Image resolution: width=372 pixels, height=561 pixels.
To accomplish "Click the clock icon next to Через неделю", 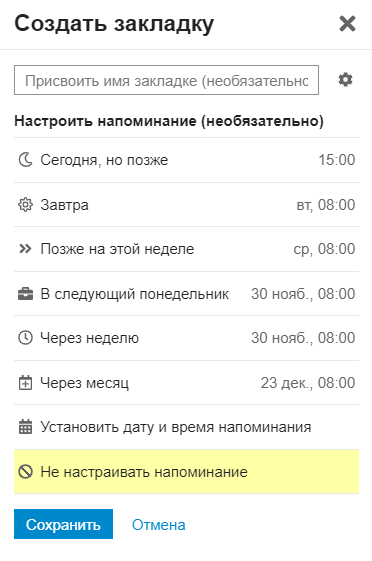I will pos(25,338).
